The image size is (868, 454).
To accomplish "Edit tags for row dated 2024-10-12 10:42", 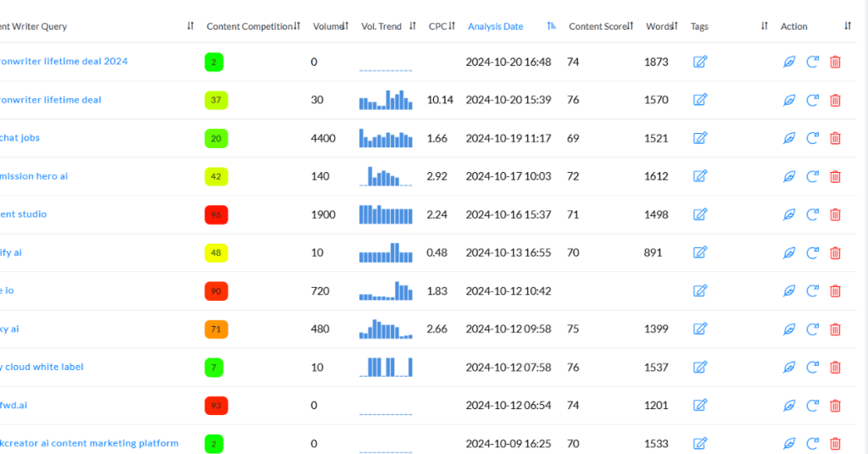I will tap(700, 291).
